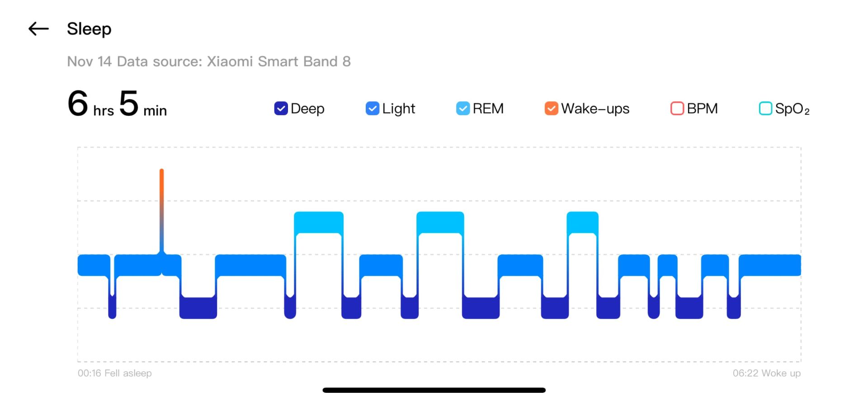Enable the BPM checkbox
The height and width of the screenshot is (401, 868).
coord(677,109)
